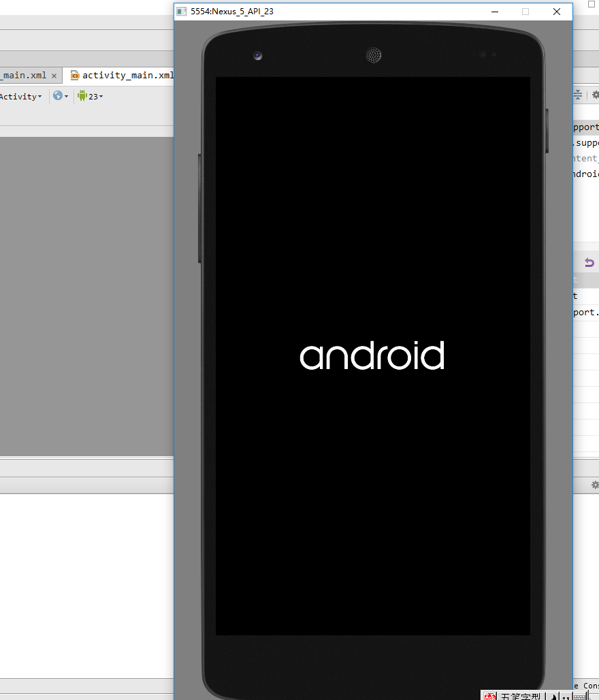The image size is (599, 700).
Task: Click the phone's earpiece speaker grille
Action: [x=373, y=55]
